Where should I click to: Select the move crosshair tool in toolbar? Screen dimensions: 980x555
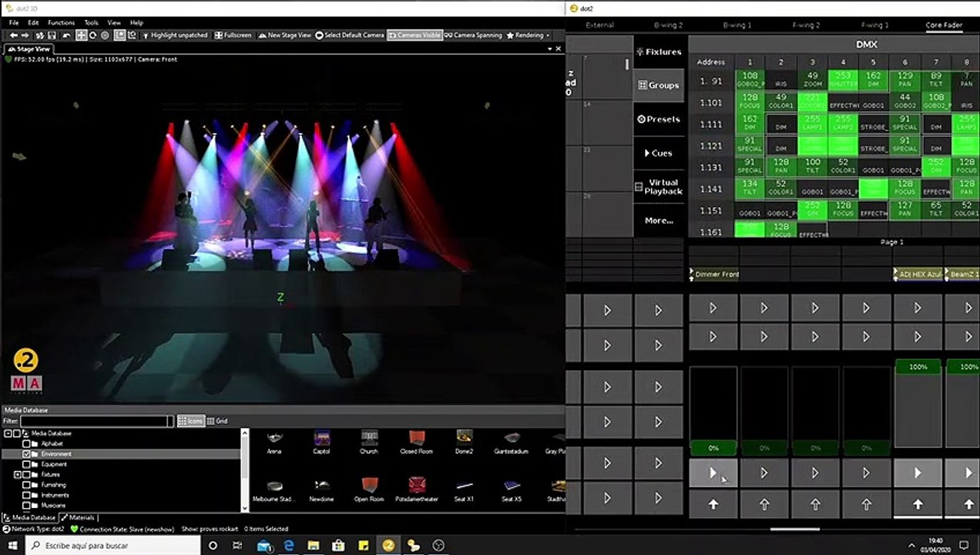(x=81, y=35)
